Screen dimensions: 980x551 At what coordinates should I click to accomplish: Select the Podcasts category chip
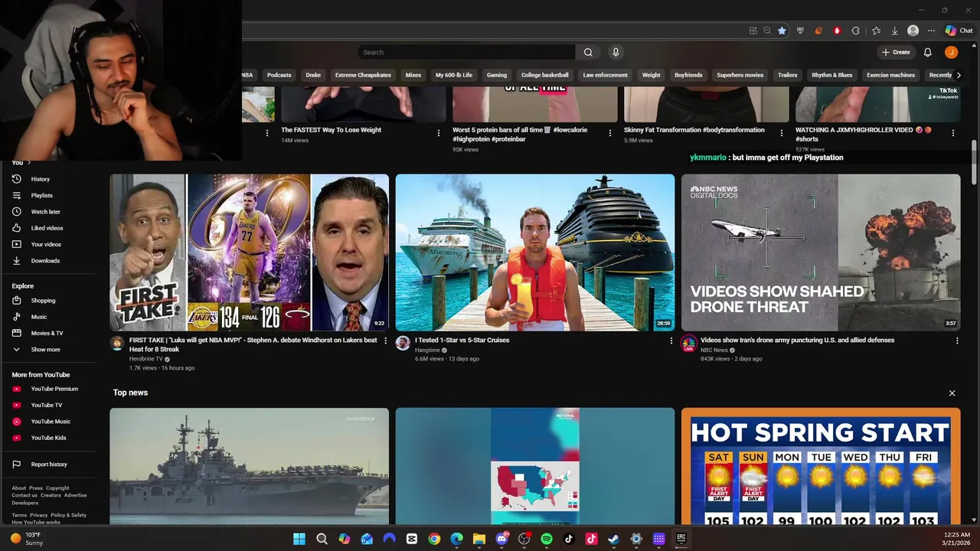click(279, 75)
